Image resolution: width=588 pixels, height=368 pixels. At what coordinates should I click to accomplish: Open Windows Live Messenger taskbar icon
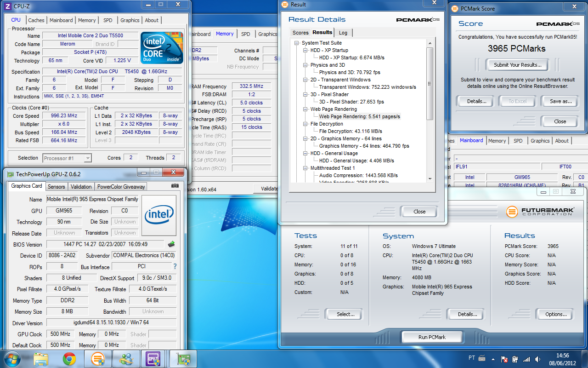click(125, 359)
